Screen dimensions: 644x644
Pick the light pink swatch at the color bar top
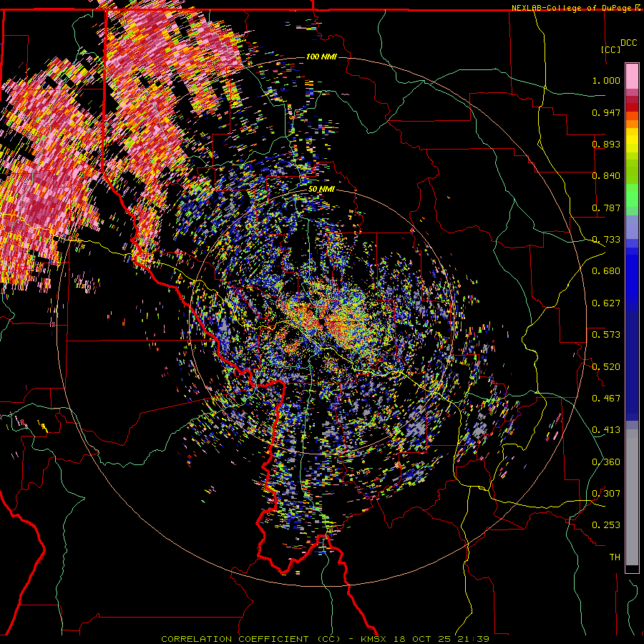point(632,76)
